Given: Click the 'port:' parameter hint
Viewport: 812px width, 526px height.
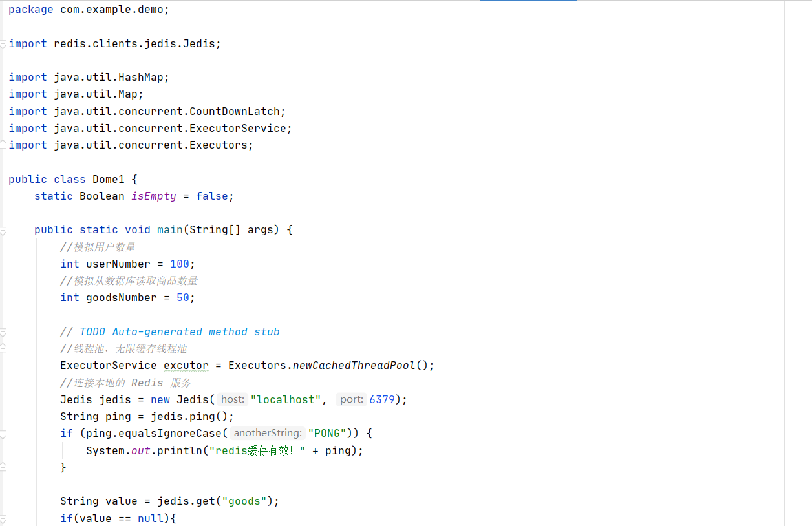Looking at the screenshot, I should [350, 399].
